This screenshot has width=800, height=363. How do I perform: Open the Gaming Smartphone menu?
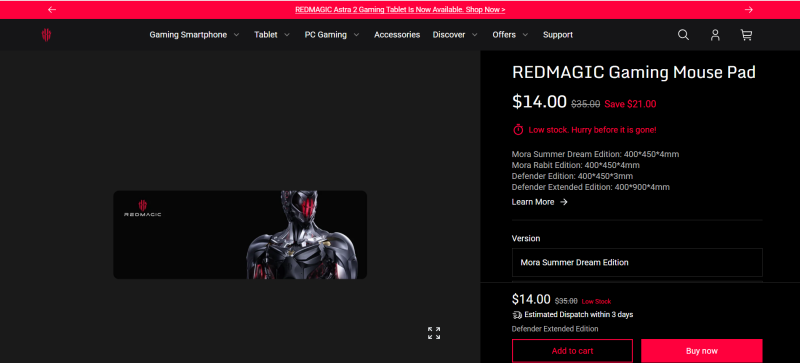(188, 35)
